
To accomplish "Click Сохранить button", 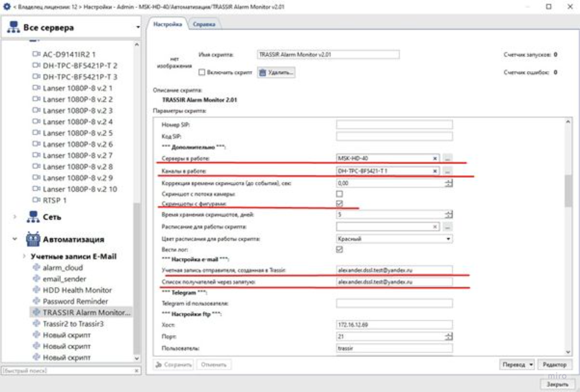I will pos(174,365).
